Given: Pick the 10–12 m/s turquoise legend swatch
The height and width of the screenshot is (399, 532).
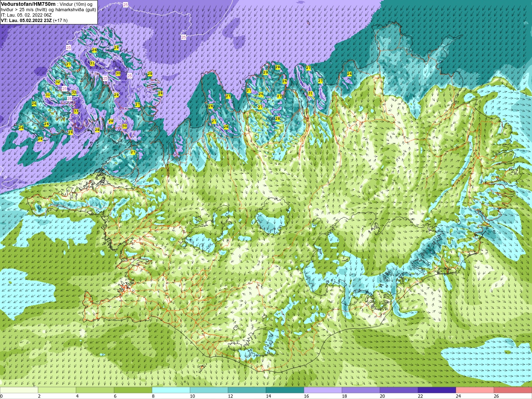Looking at the screenshot, I should 209,390.
